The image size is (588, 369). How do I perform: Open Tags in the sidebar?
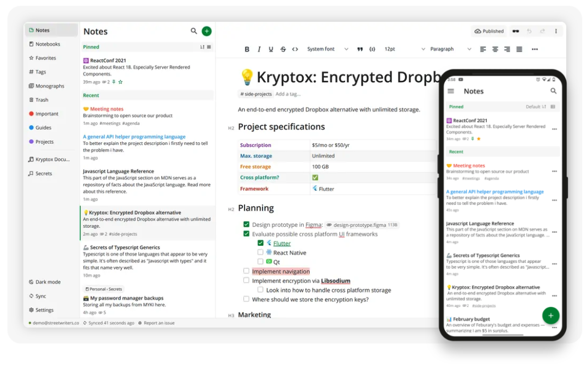click(51, 72)
